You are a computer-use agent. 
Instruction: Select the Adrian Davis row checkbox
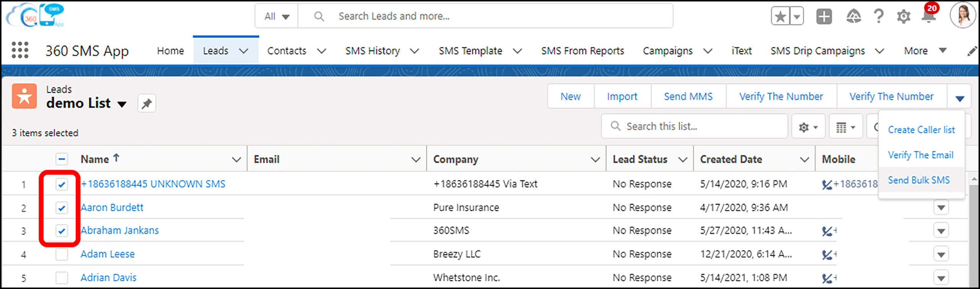point(62,278)
